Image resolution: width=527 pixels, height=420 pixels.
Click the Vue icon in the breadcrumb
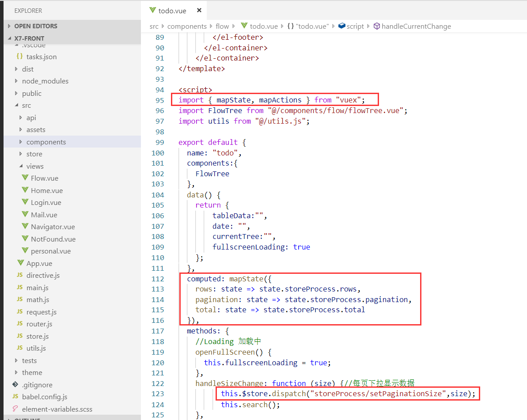[244, 26]
